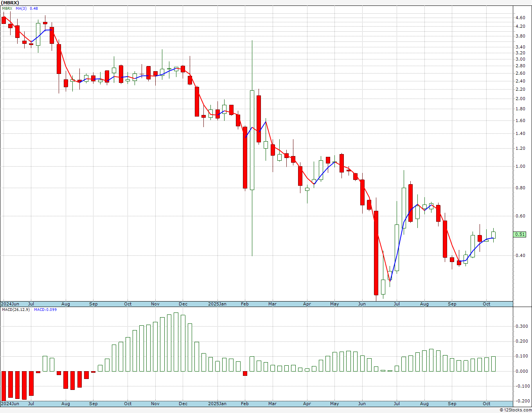The image size is (532, 413).
Task: Click the 1.20 price axis label
Action: 520,149
